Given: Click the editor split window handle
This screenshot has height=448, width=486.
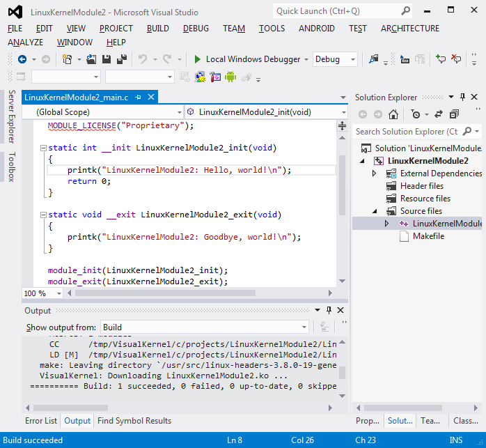Looking at the screenshot, I should (x=342, y=125).
